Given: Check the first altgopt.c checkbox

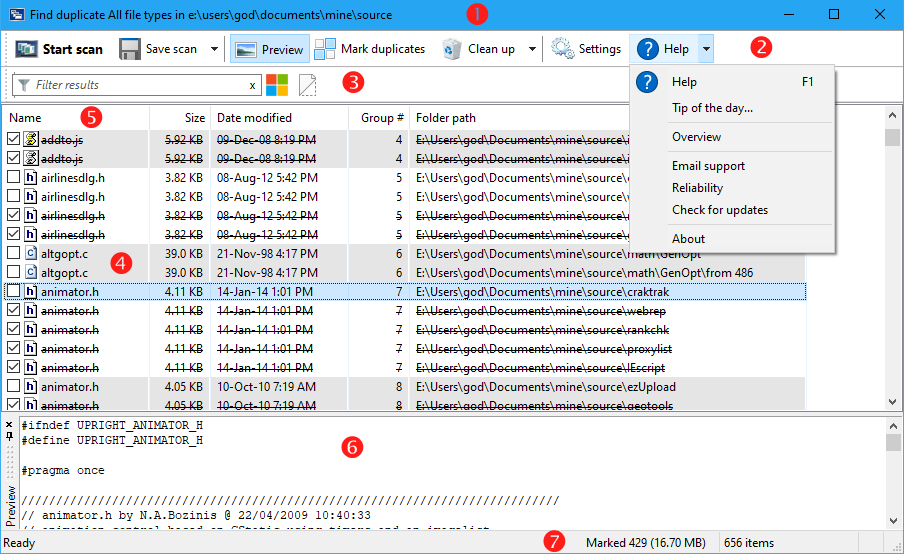Looking at the screenshot, I should [14, 254].
